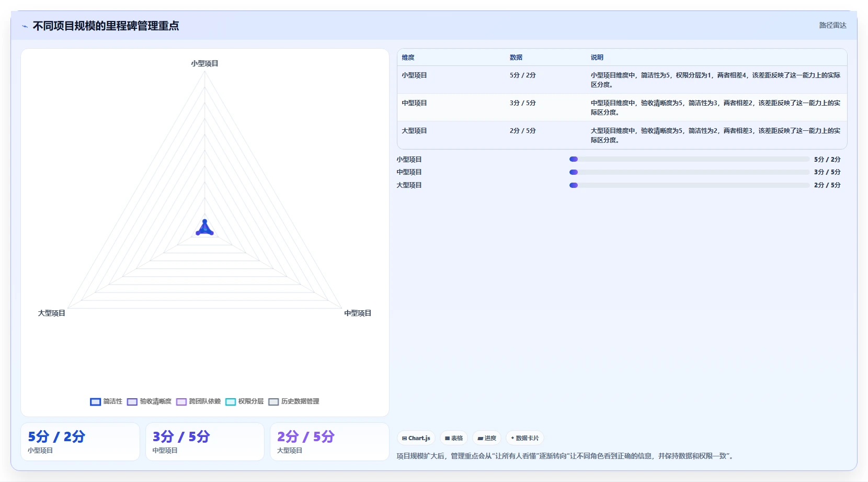Toggle the 验收清晰度 legend item

[149, 401]
